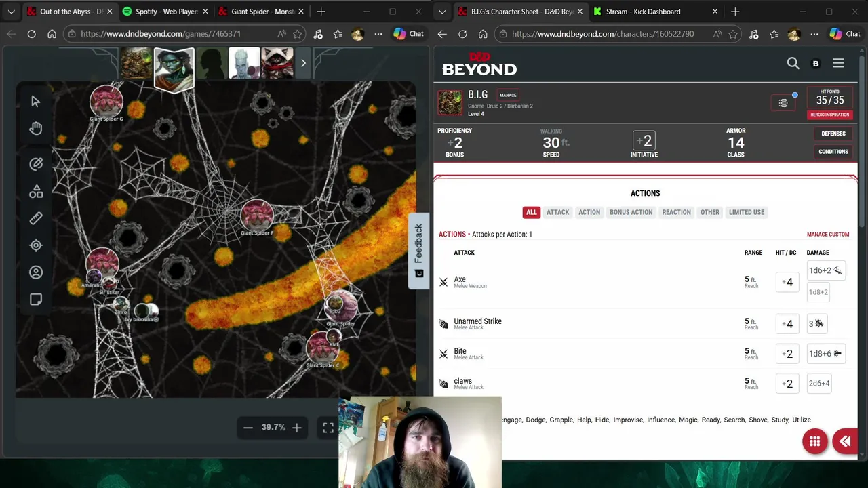This screenshot has height=488, width=868.
Task: Zoom in map with plus button
Action: [x=296, y=427]
